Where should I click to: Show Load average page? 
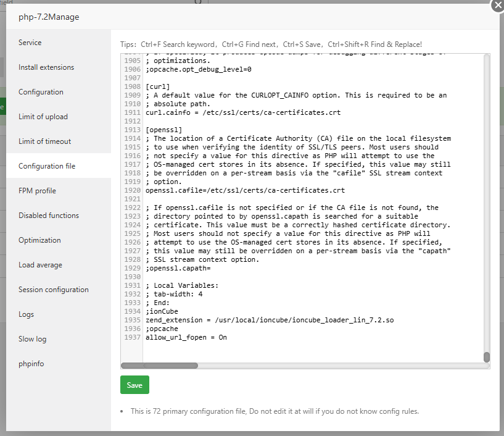tap(40, 265)
